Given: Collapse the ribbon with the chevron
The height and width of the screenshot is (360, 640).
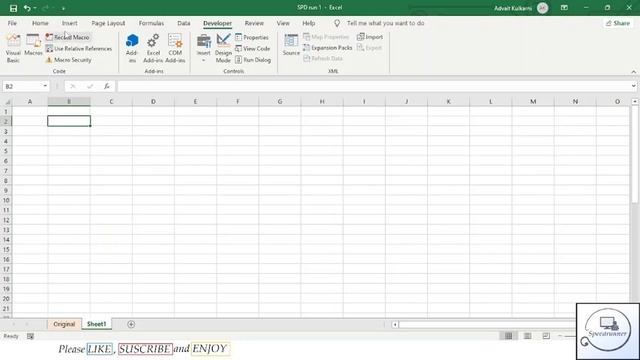Looking at the screenshot, I should click(633, 71).
